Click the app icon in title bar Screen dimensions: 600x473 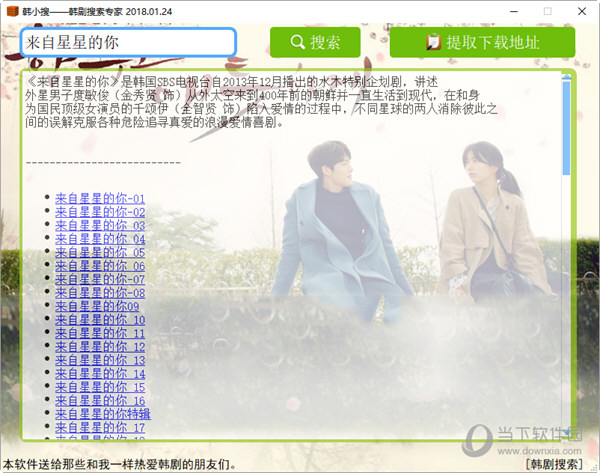pyautogui.click(x=12, y=11)
